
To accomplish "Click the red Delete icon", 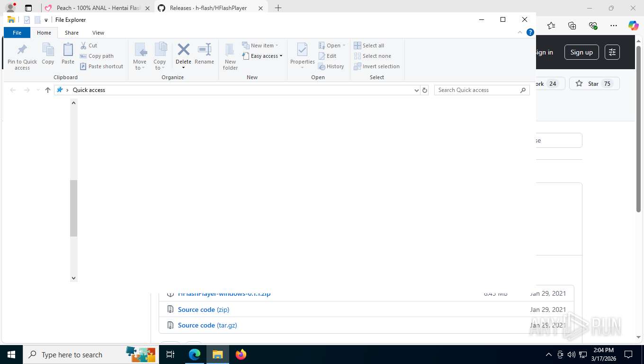I will click(x=183, y=49).
